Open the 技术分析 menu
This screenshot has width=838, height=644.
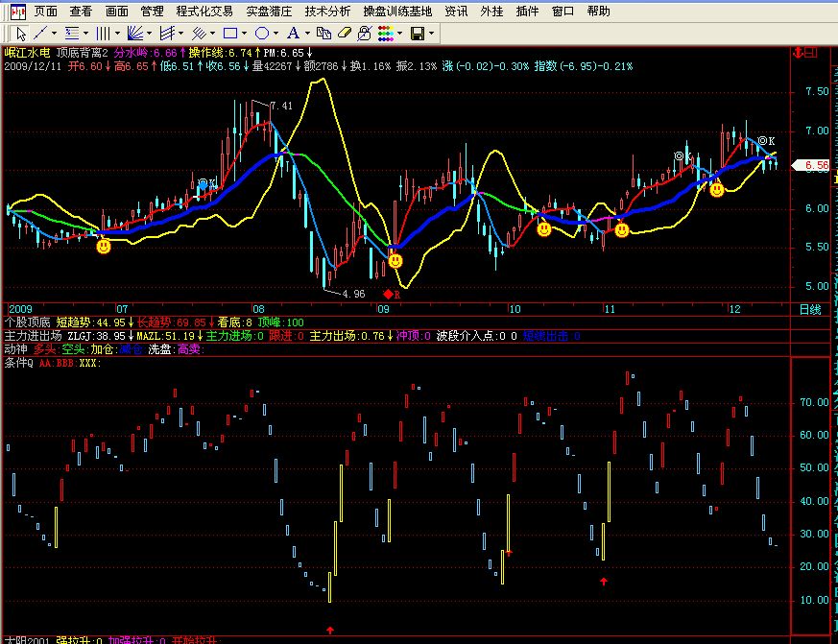[327, 12]
